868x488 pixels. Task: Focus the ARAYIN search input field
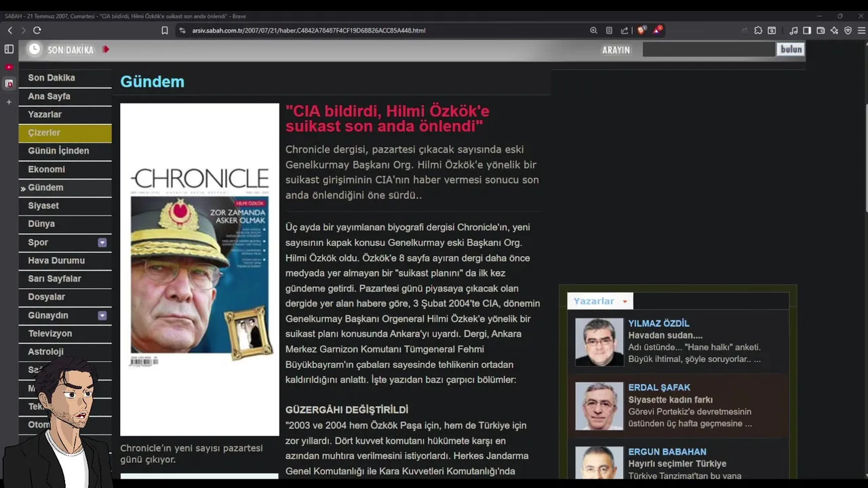[x=709, y=49]
